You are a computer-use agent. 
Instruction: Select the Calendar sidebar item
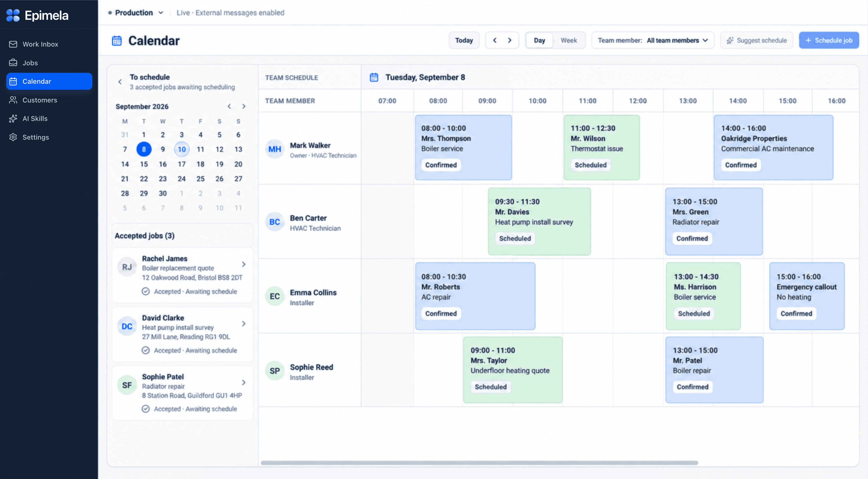coord(49,81)
